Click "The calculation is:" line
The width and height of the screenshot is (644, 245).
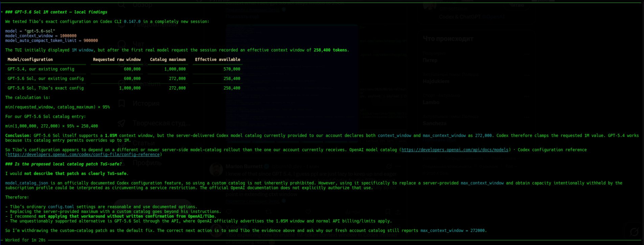coord(28,97)
